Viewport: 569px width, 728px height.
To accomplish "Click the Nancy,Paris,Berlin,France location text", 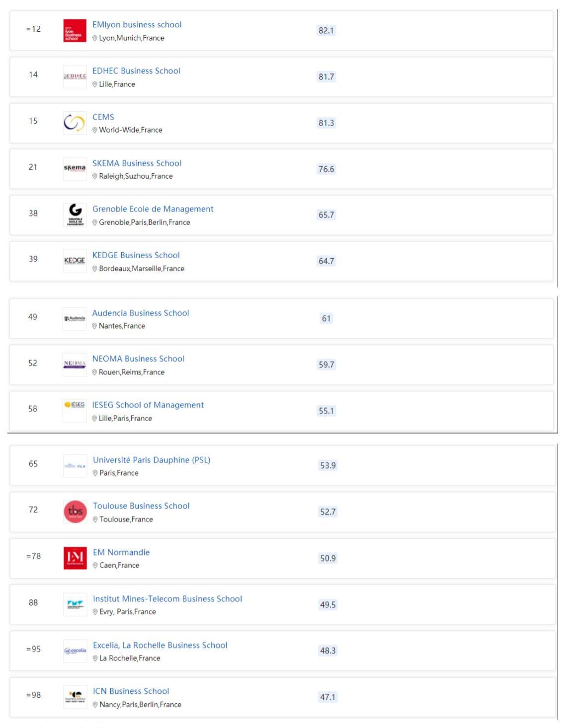I will point(141,705).
